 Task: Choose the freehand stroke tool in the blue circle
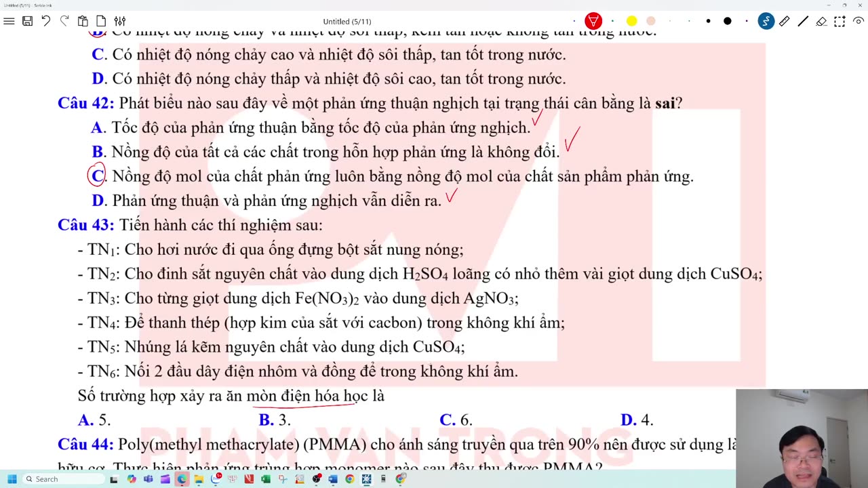pyautogui.click(x=766, y=21)
